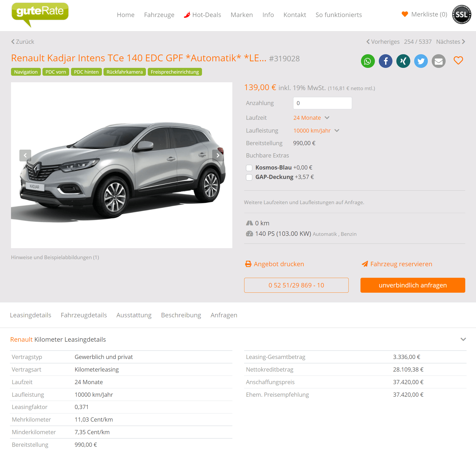This screenshot has width=476, height=452.
Task: Switch to Beschreibung tab
Action: coord(181,315)
